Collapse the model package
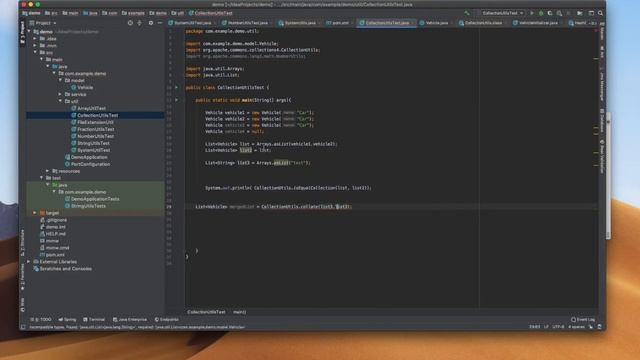Viewport: 640px width, 360px height. [x=60, y=80]
